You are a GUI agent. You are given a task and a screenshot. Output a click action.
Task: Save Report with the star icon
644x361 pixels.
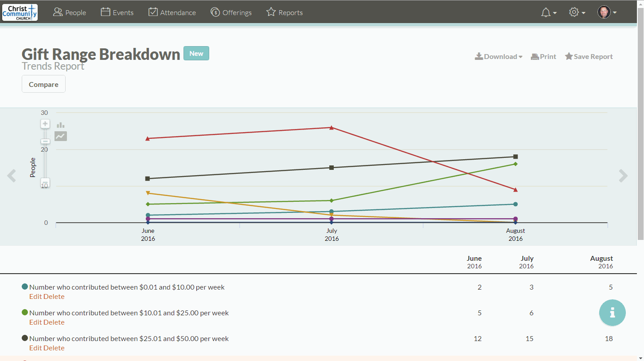click(589, 57)
